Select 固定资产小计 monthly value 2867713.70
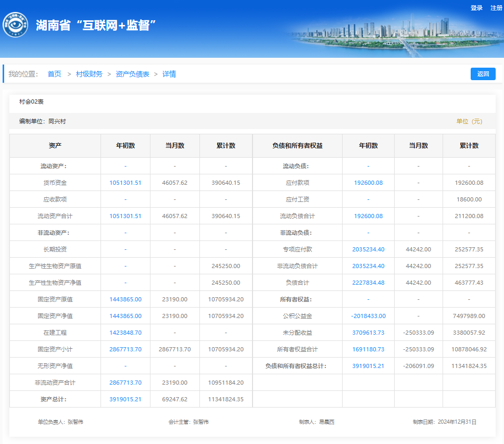504x444 pixels. coord(174,350)
